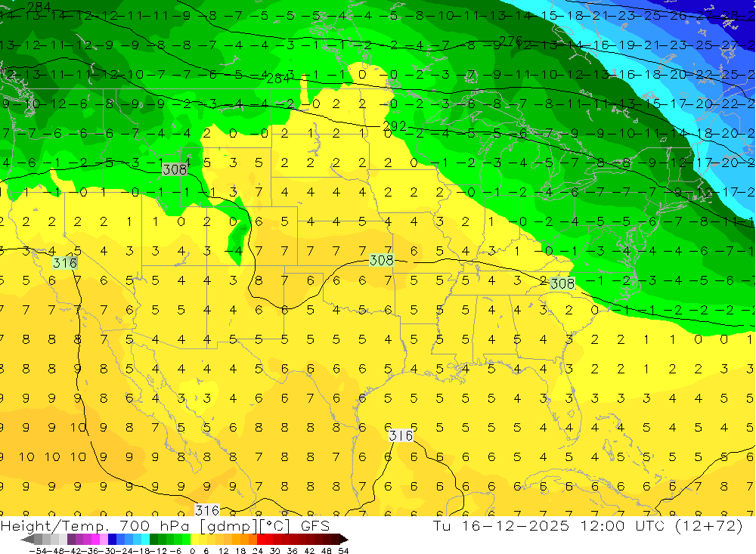Click the dark maroon right arrow end of the legend
Viewport: 756px width, 554px height.
(344, 540)
